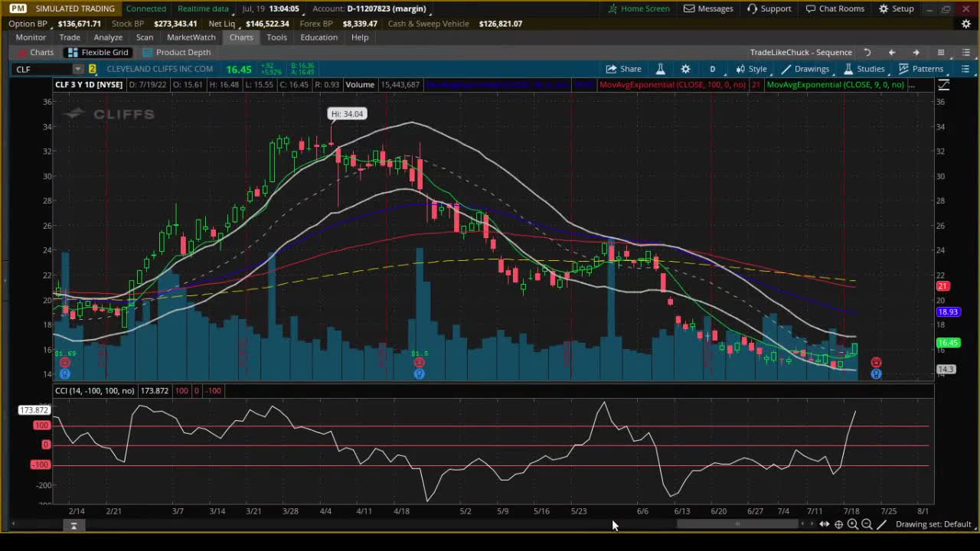
Task: Switch to the Monitor tab
Action: (x=31, y=37)
